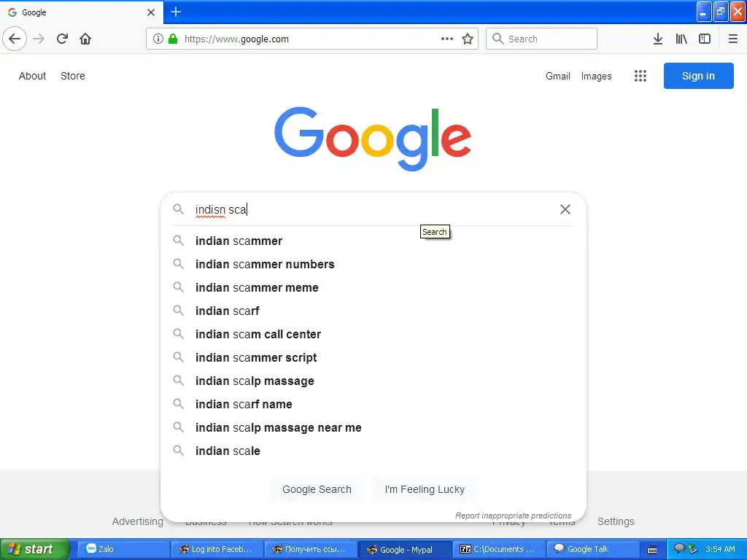
Task: Open the Windows start button
Action: [34, 549]
